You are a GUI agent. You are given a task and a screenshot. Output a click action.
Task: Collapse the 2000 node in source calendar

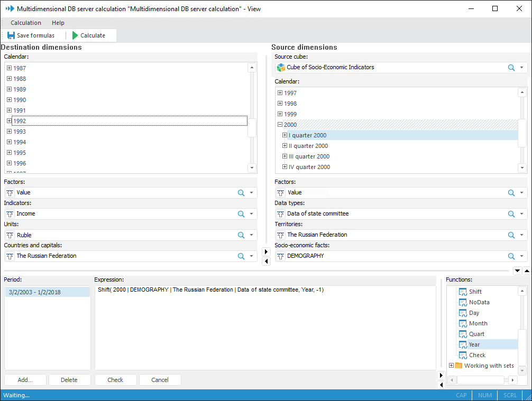click(280, 125)
